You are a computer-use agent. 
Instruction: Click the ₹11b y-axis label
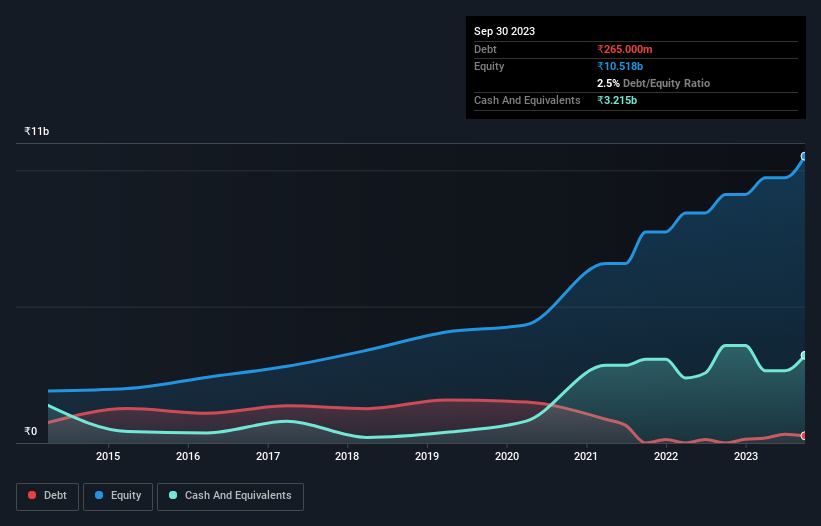37,131
